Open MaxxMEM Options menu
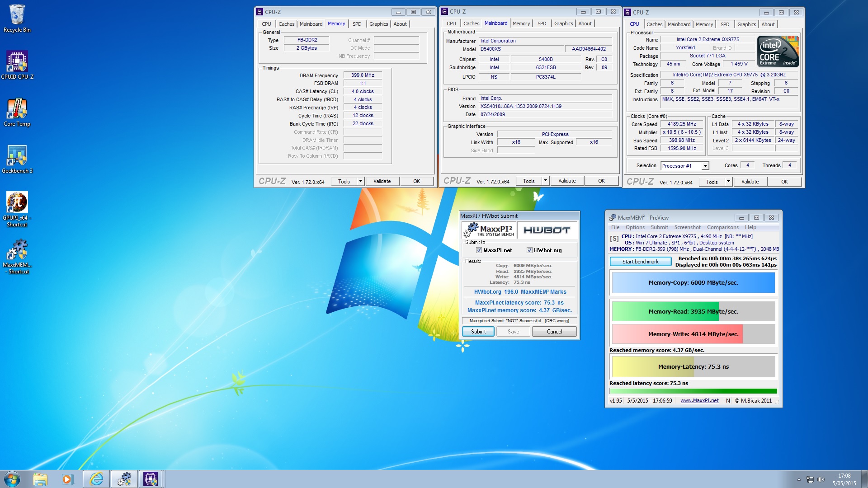This screenshot has width=868, height=488. coord(635,227)
